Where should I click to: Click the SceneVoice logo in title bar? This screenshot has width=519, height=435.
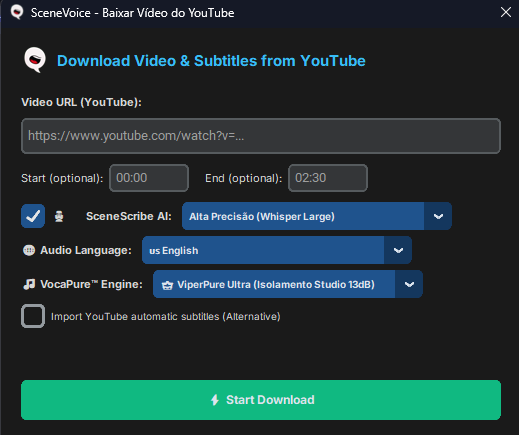coord(17,12)
